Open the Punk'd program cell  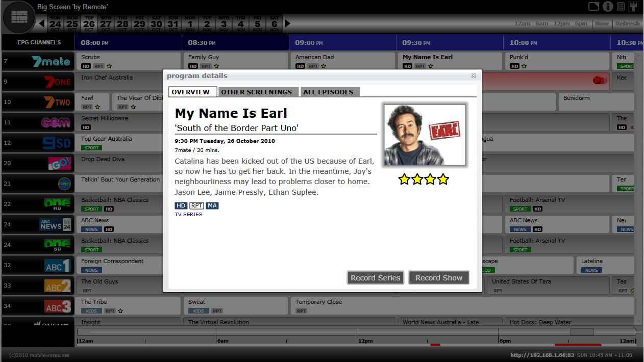(x=557, y=61)
